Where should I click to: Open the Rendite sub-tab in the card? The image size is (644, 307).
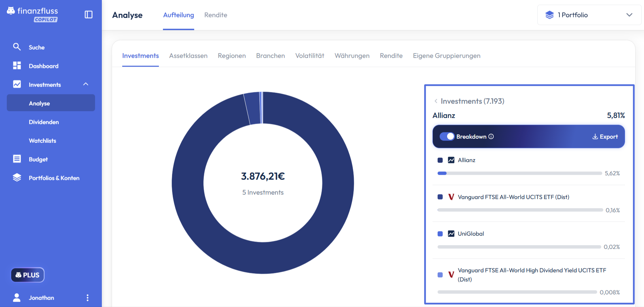coord(391,56)
